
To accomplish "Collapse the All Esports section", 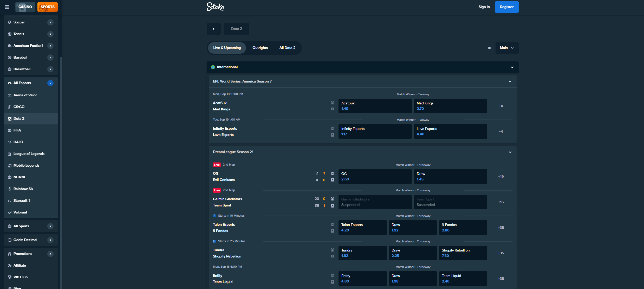I will pyautogui.click(x=50, y=83).
